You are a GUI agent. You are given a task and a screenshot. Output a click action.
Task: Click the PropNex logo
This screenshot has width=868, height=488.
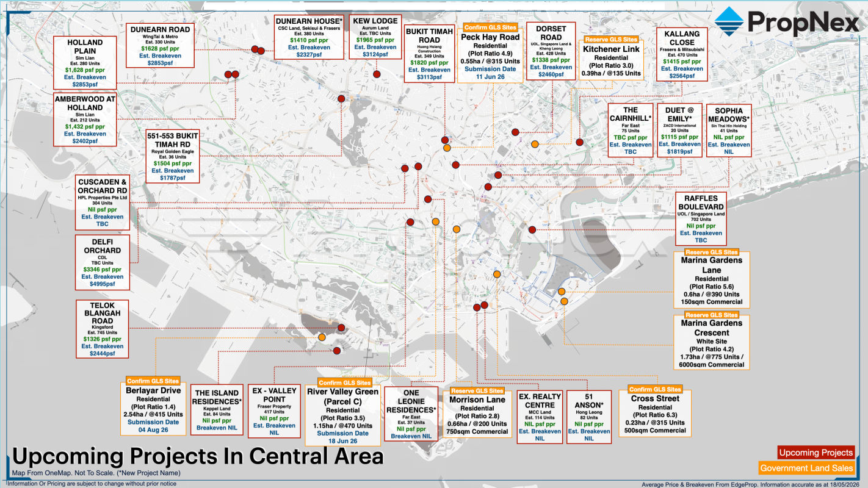coord(786,23)
